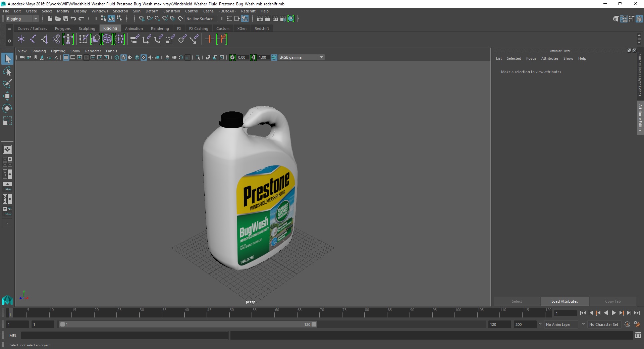The width and height of the screenshot is (644, 349).
Task: Open the No Anim Layer dropdown
Action: coord(561,325)
